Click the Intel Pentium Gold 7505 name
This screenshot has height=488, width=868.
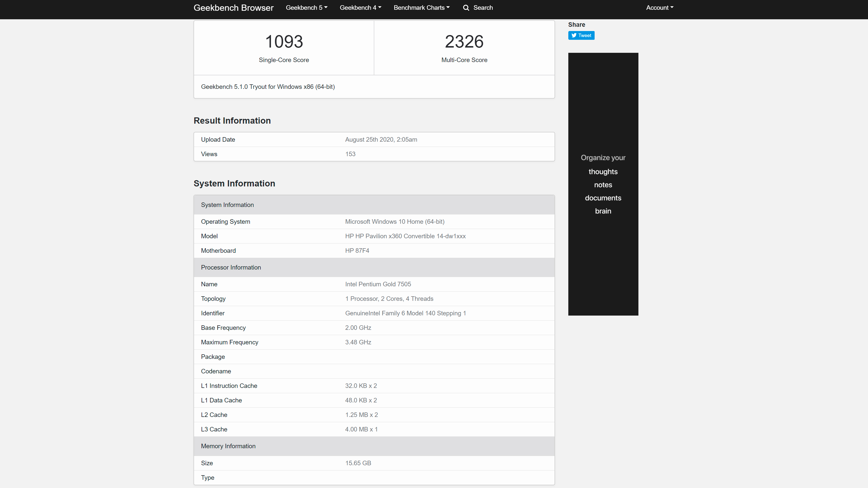click(x=378, y=284)
